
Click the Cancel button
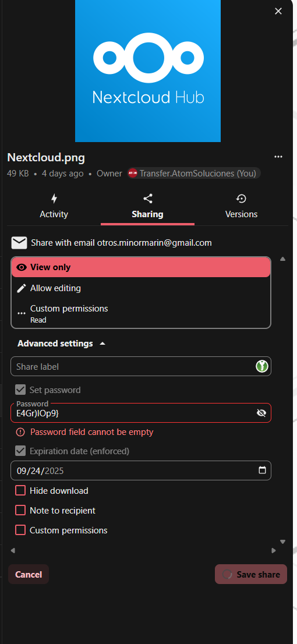[x=29, y=574]
